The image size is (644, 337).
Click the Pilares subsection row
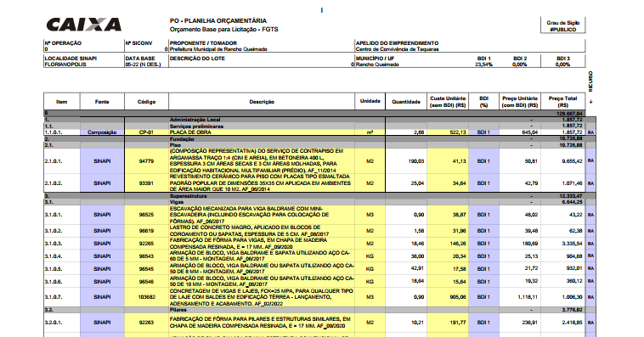[314, 310]
